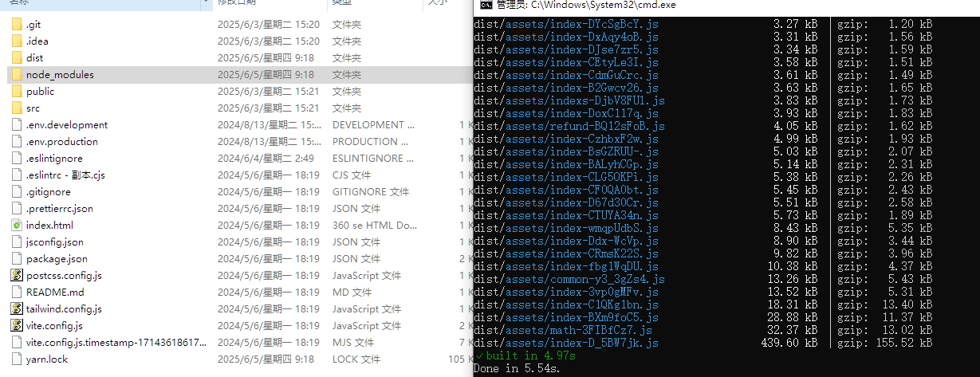The image size is (980, 377).
Task: Click the 'MJS 文件' type cell
Action: pos(352,343)
